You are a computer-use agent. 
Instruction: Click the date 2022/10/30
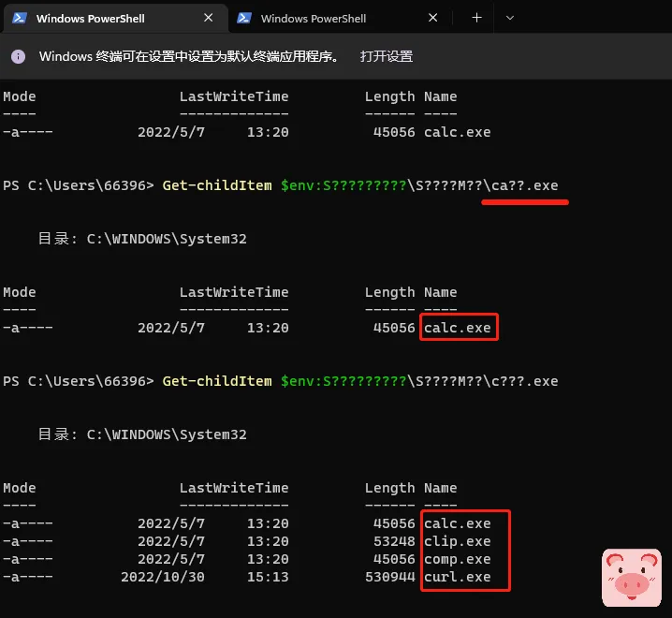coord(163,577)
